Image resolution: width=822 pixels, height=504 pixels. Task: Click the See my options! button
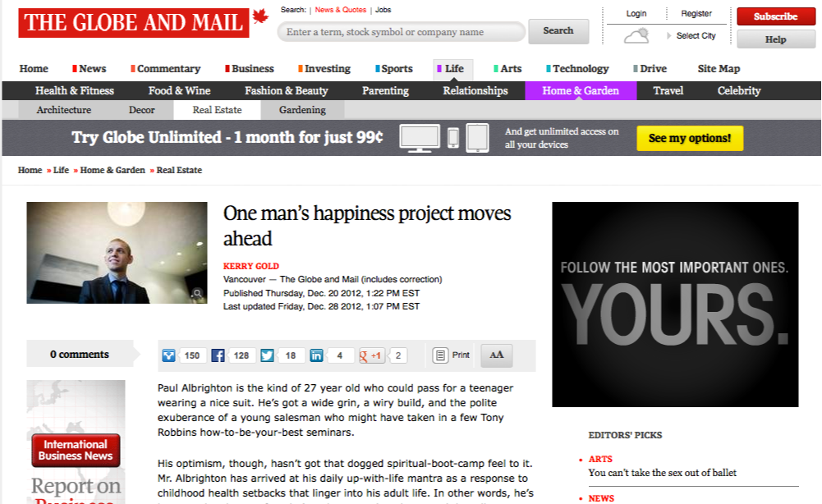(x=690, y=138)
